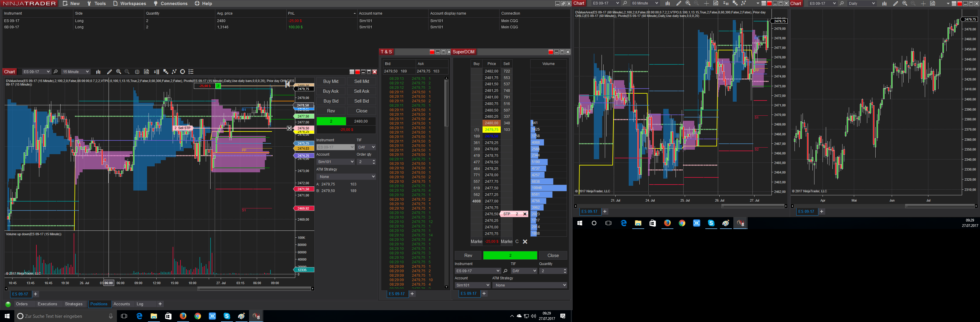Open bar type settings in Daily chart
This screenshot has width=980, height=322.
point(884,3)
